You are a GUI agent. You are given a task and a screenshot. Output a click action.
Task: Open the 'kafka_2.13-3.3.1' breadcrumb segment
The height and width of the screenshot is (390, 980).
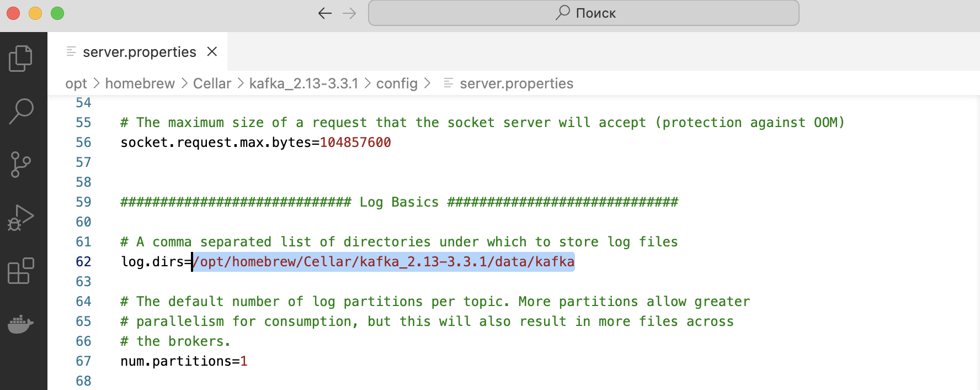(303, 83)
